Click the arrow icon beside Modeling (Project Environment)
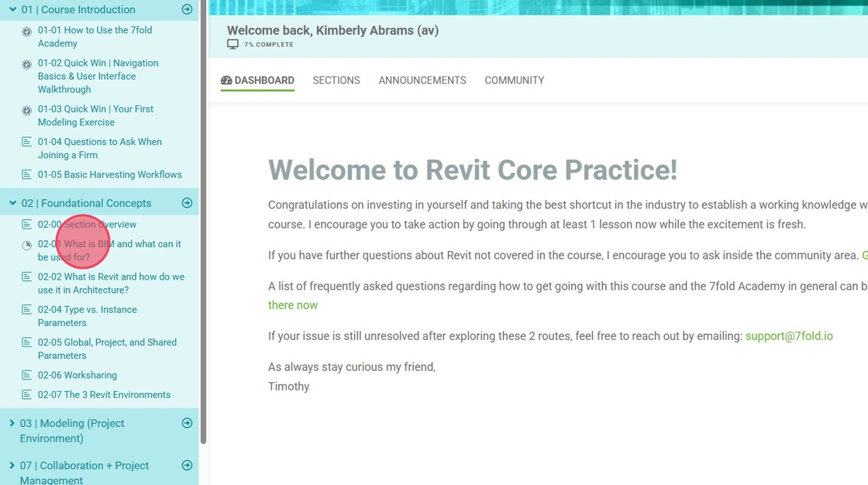Viewport: 868px width, 485px height. click(187, 423)
